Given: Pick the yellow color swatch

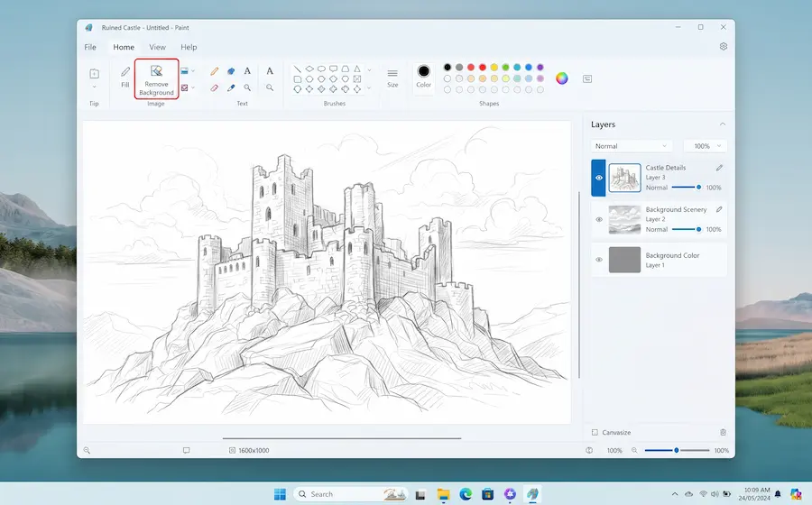Looking at the screenshot, I should click(494, 68).
